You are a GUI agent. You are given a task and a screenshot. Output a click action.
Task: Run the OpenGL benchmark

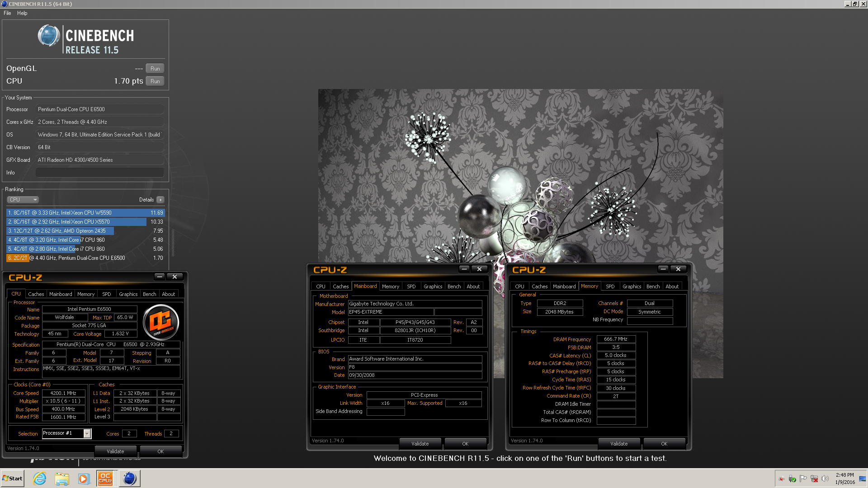tap(155, 69)
